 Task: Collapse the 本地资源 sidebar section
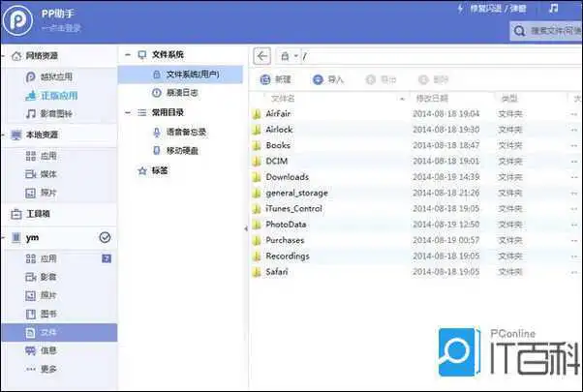point(3,135)
